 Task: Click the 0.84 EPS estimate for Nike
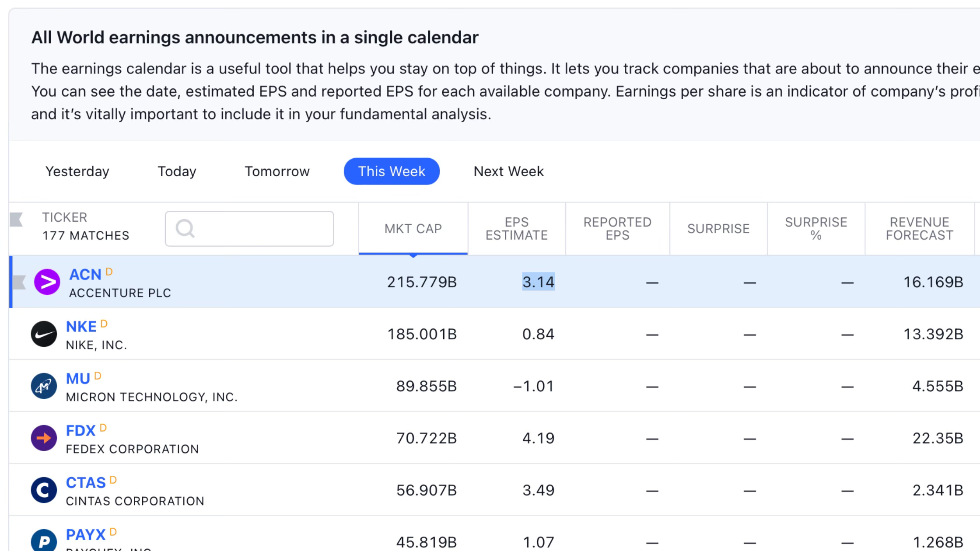tap(539, 335)
